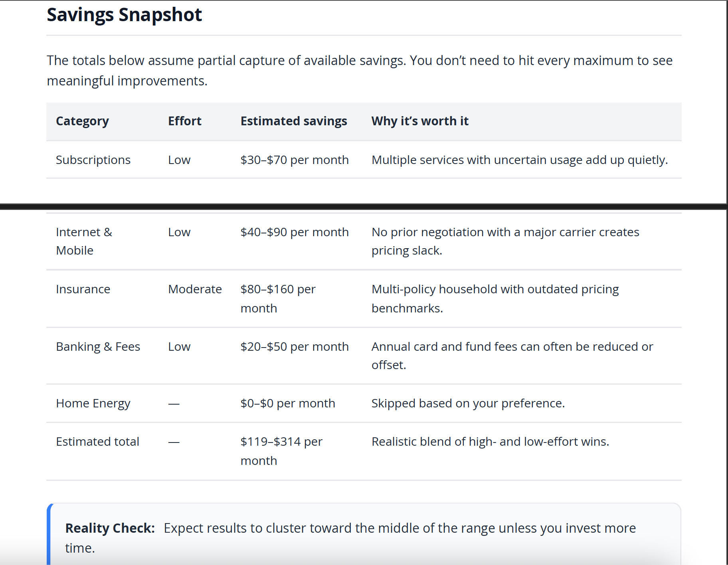
Task: Click the Why it's worth it header
Action: pyautogui.click(x=420, y=121)
